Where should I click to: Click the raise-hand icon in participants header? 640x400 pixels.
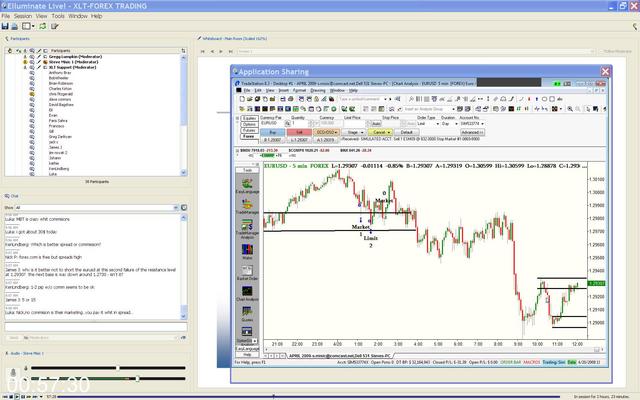[10, 51]
